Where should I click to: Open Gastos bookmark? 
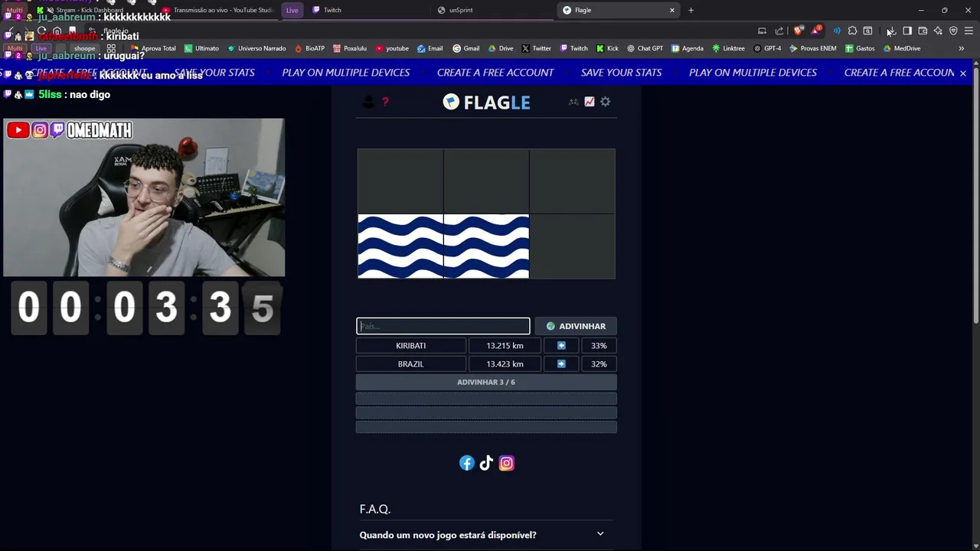point(860,48)
